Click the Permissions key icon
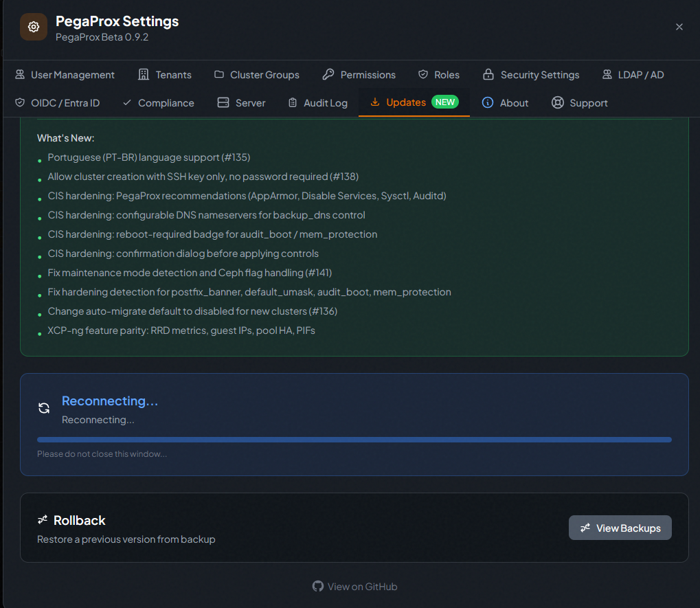700x608 pixels. (328, 75)
